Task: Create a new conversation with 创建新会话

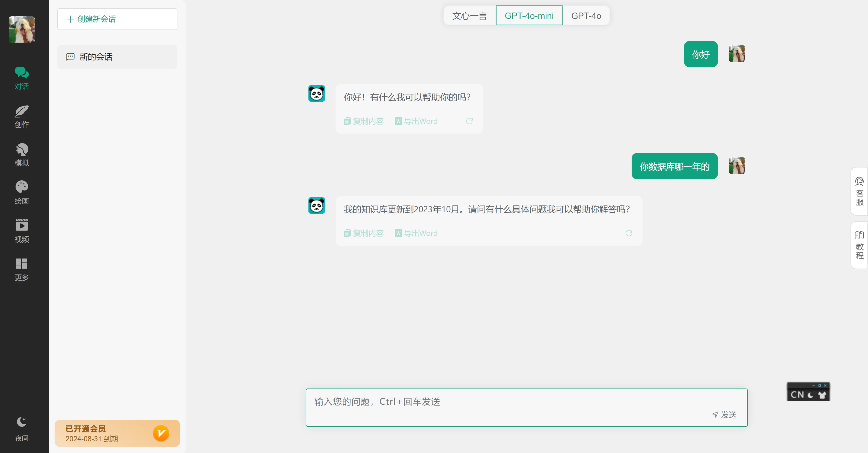Action: click(117, 19)
